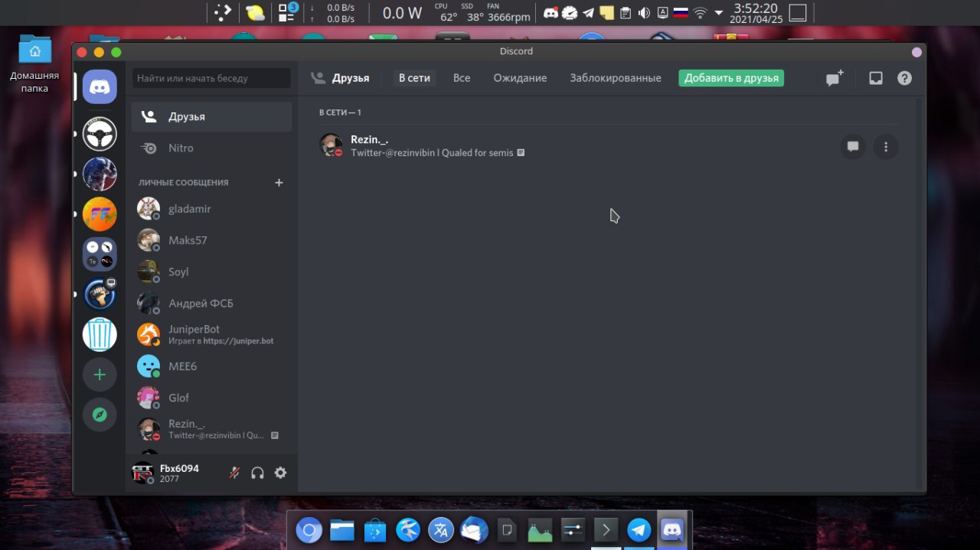Expand hidden tray icons arrow in top panel
The image size is (980, 550).
pyautogui.click(x=718, y=13)
